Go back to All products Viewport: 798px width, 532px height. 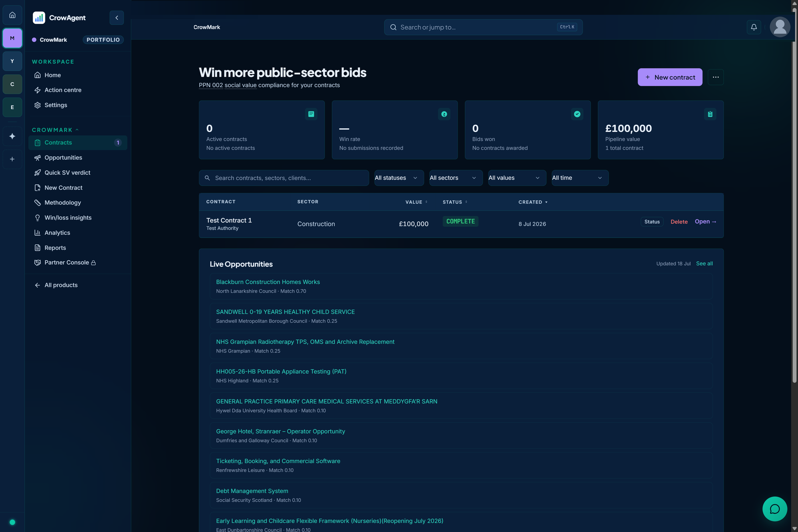click(x=78, y=285)
